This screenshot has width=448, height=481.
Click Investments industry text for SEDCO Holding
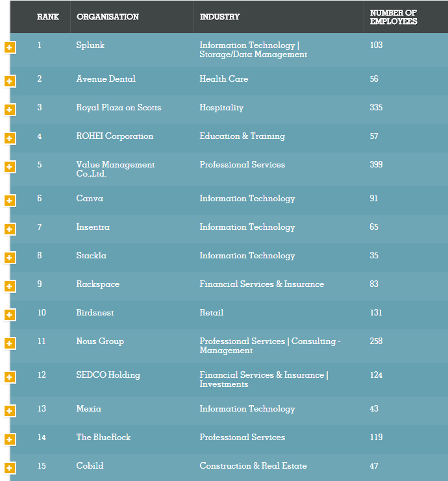224,384
